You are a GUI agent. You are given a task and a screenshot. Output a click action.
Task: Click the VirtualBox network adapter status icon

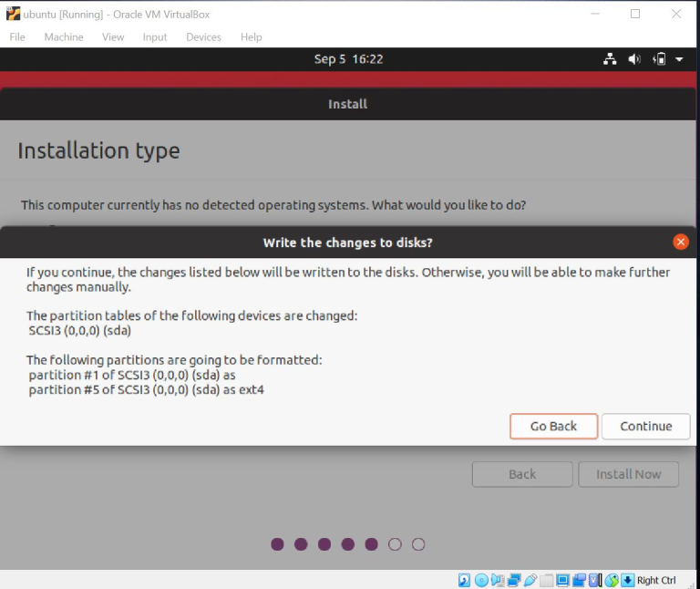click(x=513, y=580)
